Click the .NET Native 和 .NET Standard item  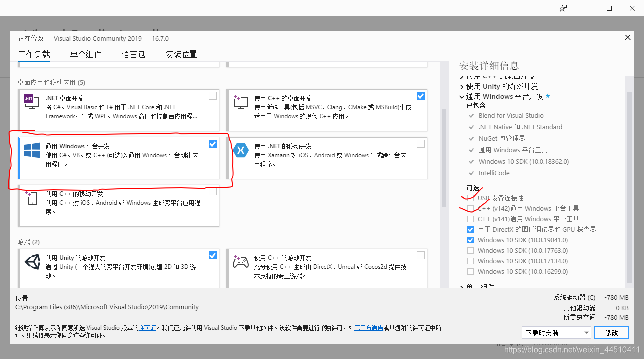[x=520, y=127]
